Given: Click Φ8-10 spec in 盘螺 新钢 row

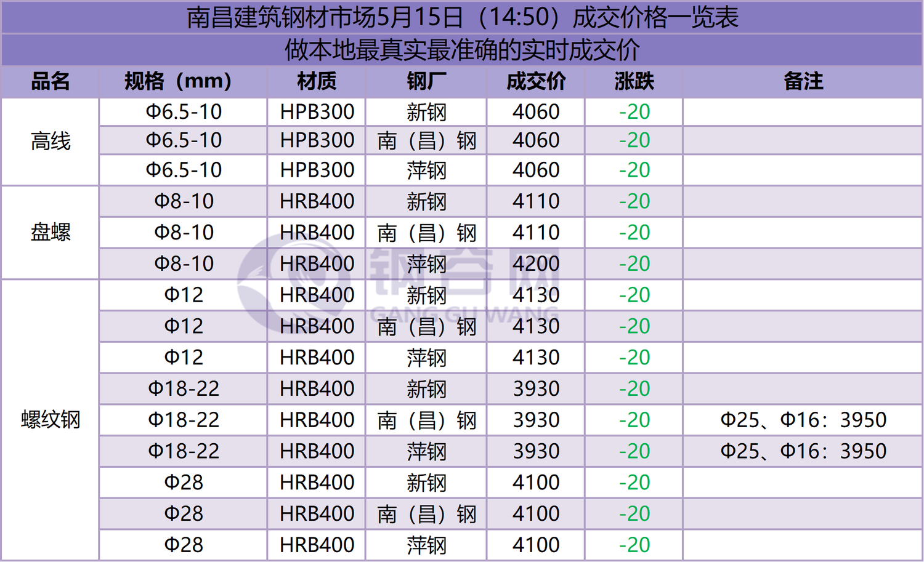Looking at the screenshot, I should point(184,201).
